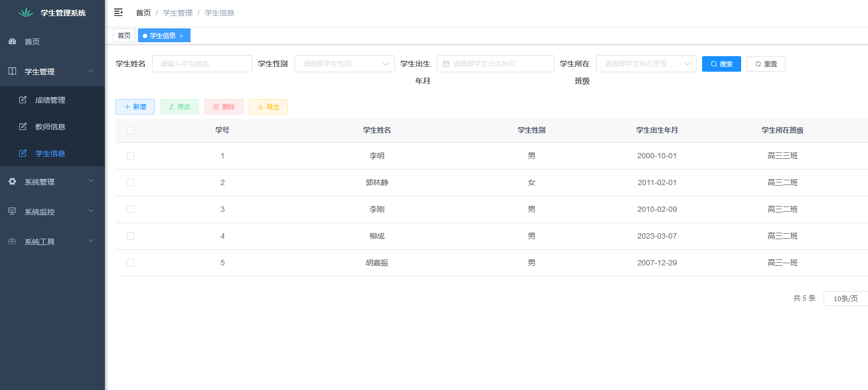868x390 pixels.
Task: Click birth date 2023-03-07
Action: [x=657, y=236]
